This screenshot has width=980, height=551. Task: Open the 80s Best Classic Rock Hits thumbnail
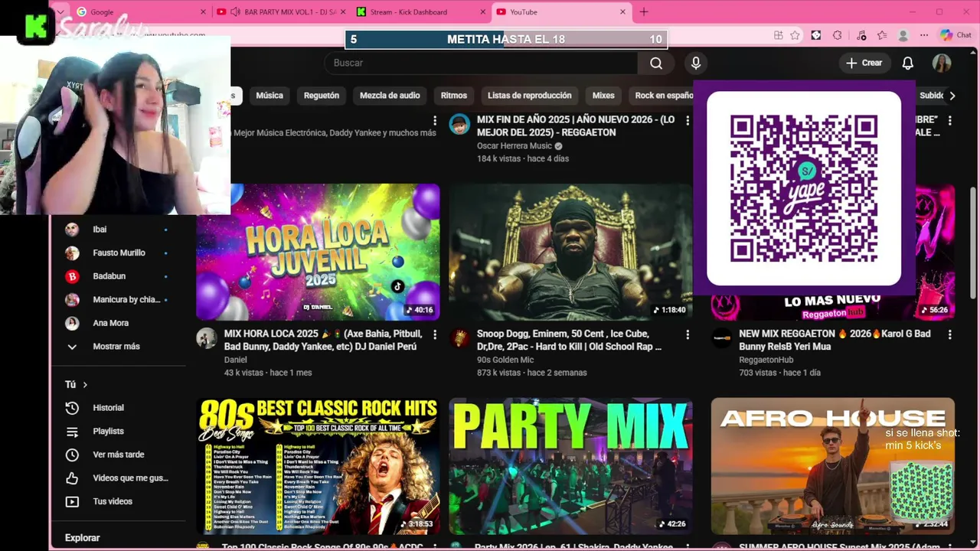[318, 466]
